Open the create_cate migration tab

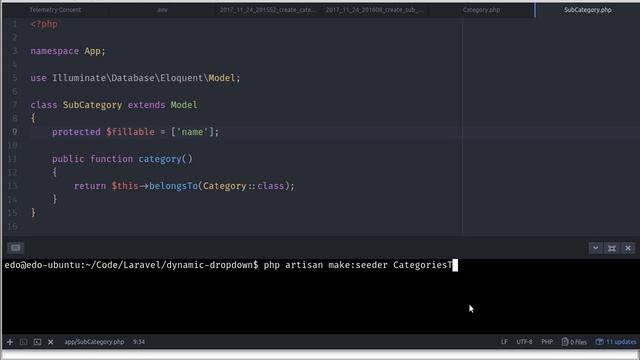click(x=267, y=10)
